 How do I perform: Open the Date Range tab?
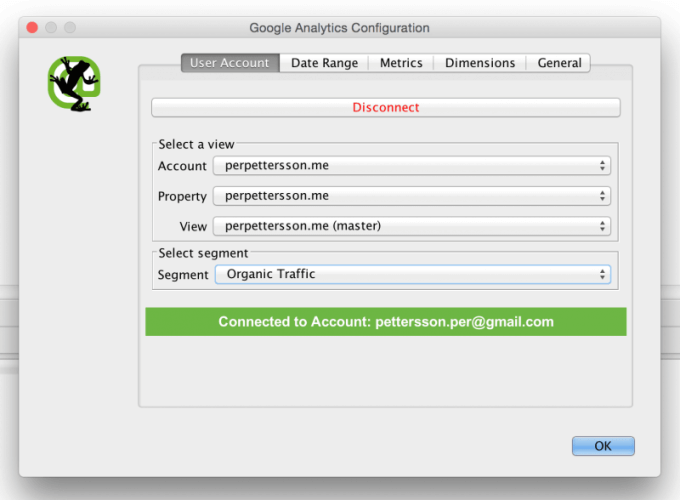tap(324, 63)
